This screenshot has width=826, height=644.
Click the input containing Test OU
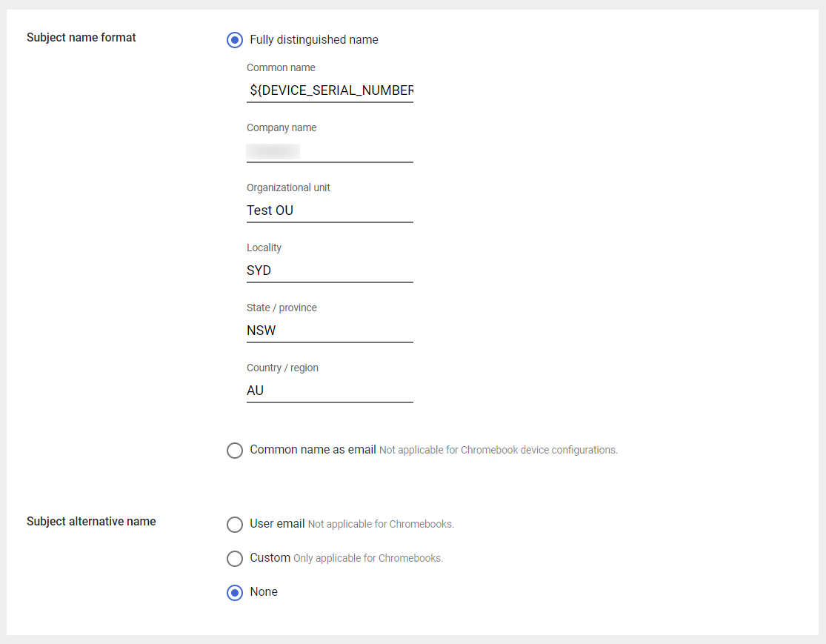click(330, 210)
